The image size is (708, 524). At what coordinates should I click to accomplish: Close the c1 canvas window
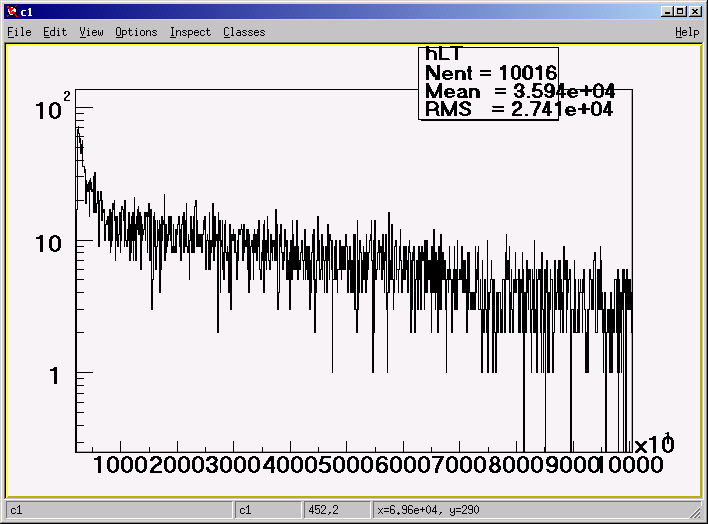(695, 11)
